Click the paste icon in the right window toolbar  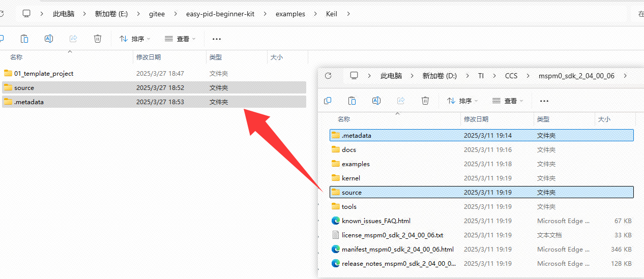pyautogui.click(x=352, y=101)
